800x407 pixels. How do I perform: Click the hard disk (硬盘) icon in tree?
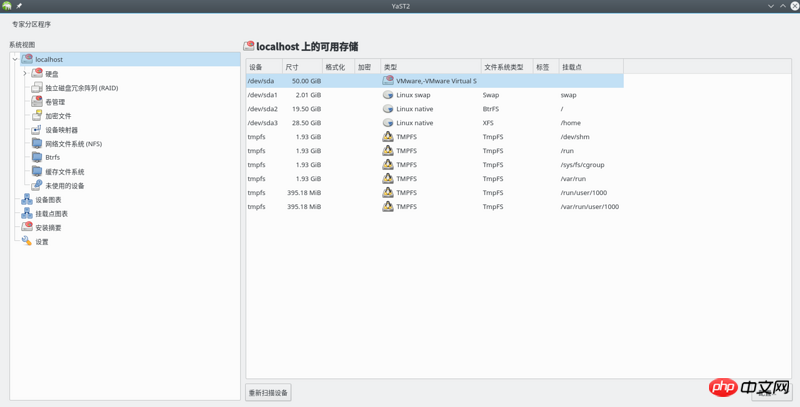click(37, 74)
